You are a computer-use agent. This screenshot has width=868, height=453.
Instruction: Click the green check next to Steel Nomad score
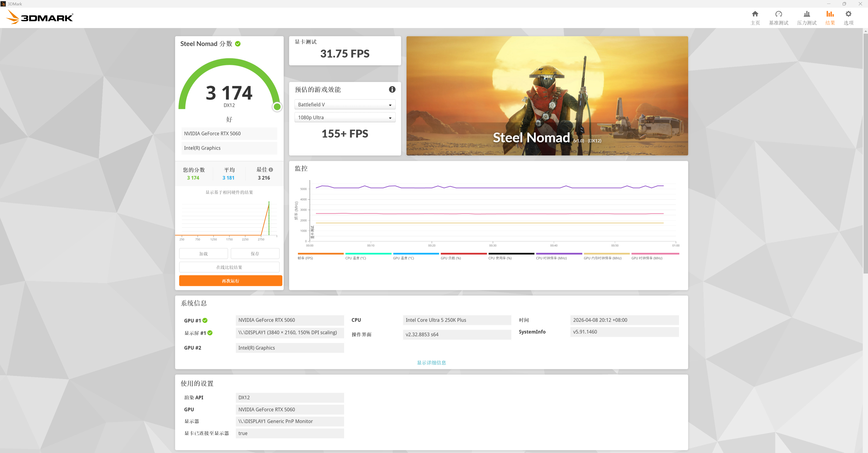pos(238,44)
